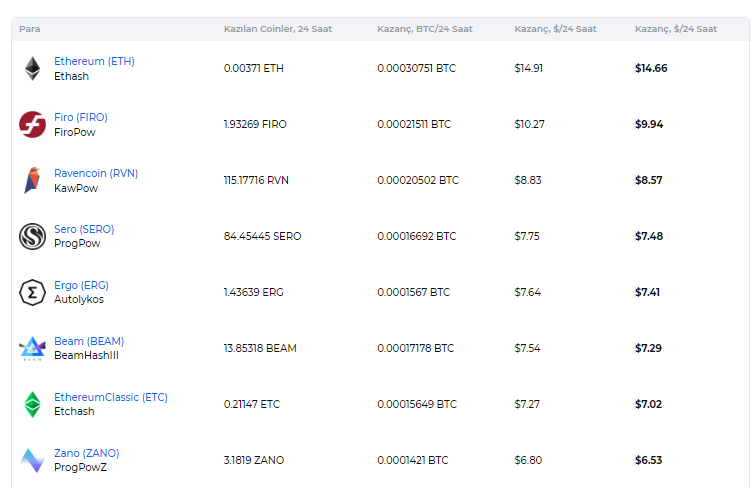The width and height of the screenshot is (755, 488).
Task: Click the $14.91 earnings value
Action: 529,68
